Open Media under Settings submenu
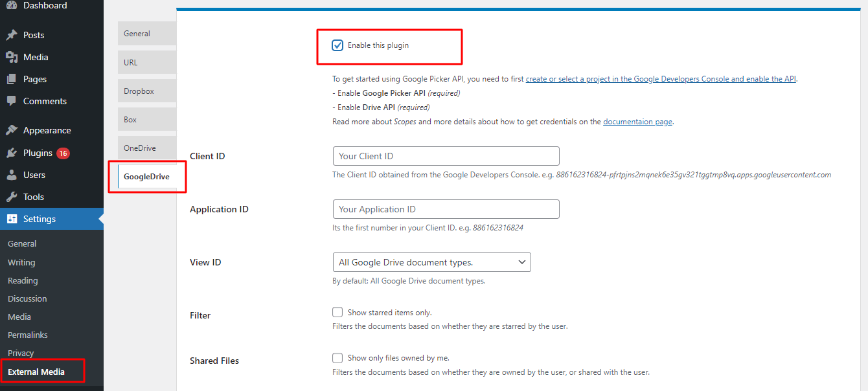The height and width of the screenshot is (391, 868). 19,317
